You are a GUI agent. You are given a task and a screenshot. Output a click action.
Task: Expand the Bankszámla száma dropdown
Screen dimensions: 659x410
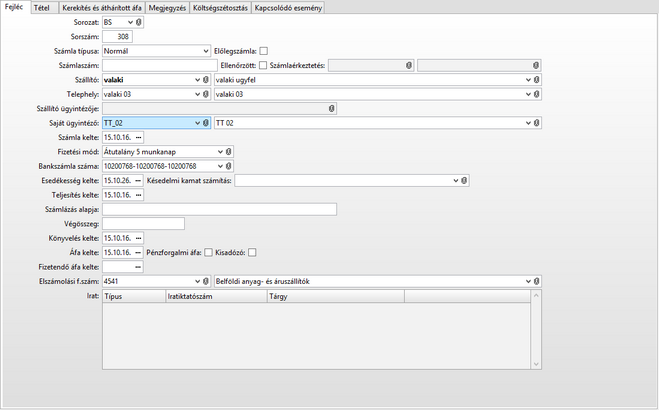220,166
